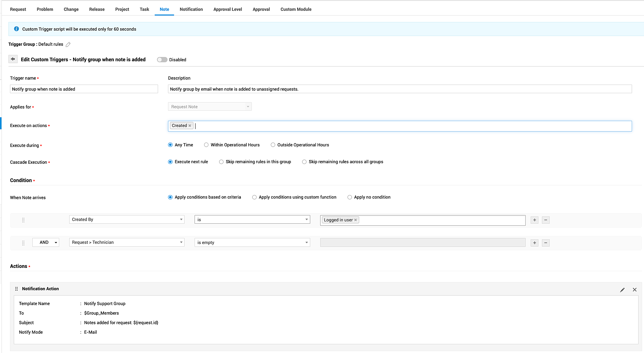Viewport: 644px width, 353px height.
Task: Delete the Notification Action with X icon
Action: point(634,290)
